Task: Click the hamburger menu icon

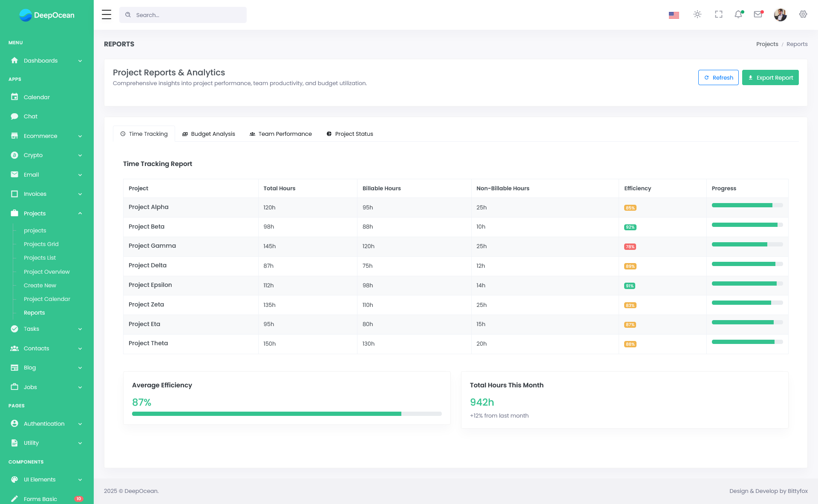Action: (x=106, y=14)
